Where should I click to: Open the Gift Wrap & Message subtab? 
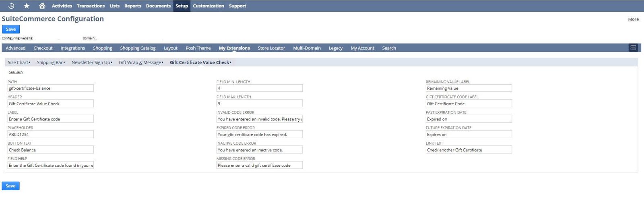point(141,62)
